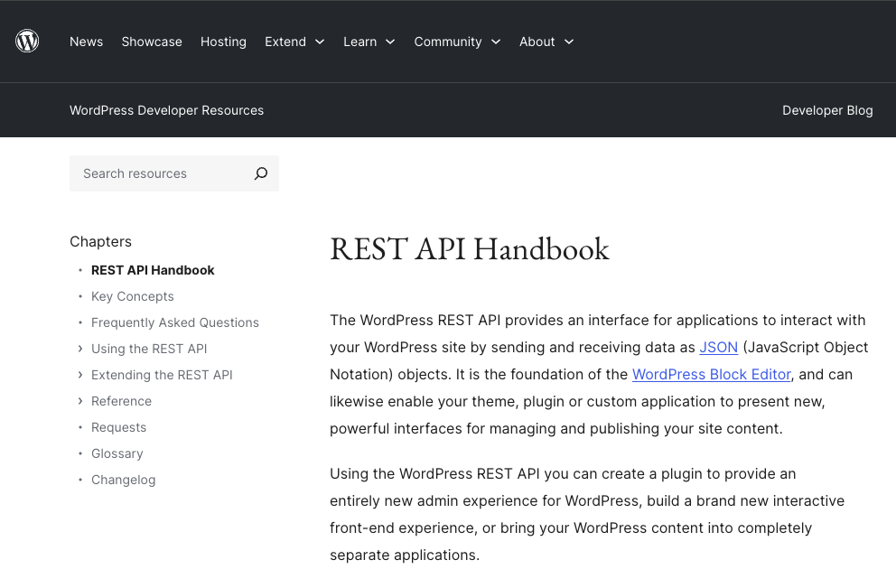Select the Changelog chapter
Image resolution: width=896 pixels, height=588 pixels.
click(124, 480)
